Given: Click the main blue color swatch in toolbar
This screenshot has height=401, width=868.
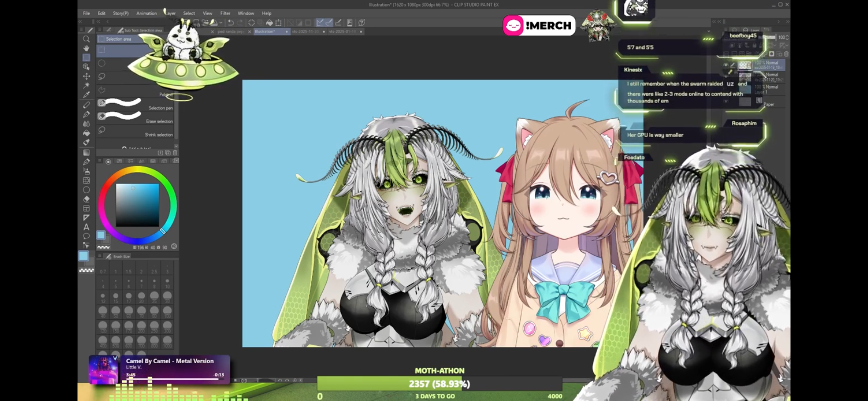Looking at the screenshot, I should point(84,256).
